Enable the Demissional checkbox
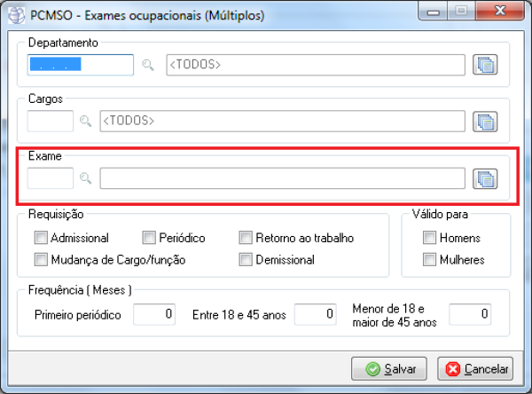This screenshot has width=532, height=394. [x=246, y=260]
